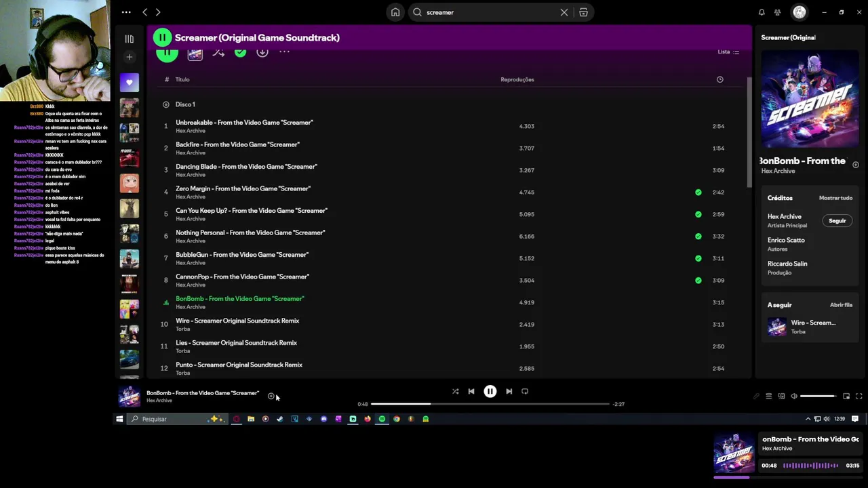Viewport: 868px width, 488px height.
Task: Skip to next track
Action: click(x=509, y=391)
